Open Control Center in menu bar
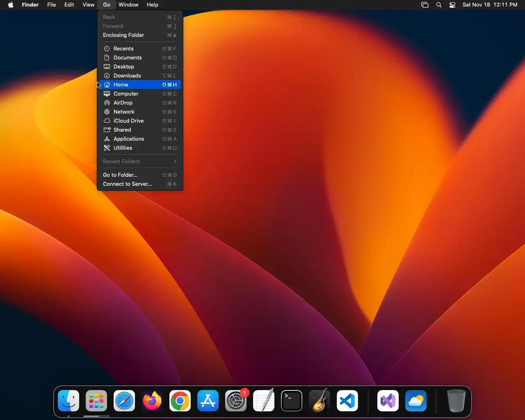This screenshot has width=525, height=420. point(452,5)
